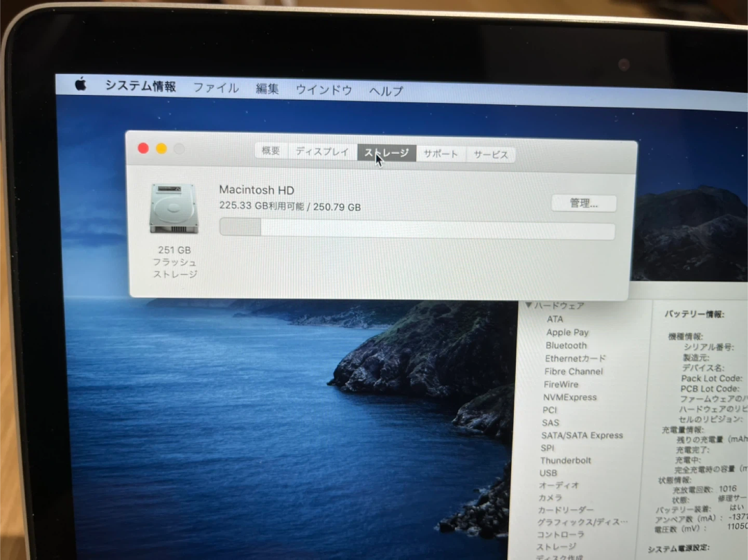Screen dimensions: 748x560
Task: Close the storage window with red button
Action: click(143, 148)
